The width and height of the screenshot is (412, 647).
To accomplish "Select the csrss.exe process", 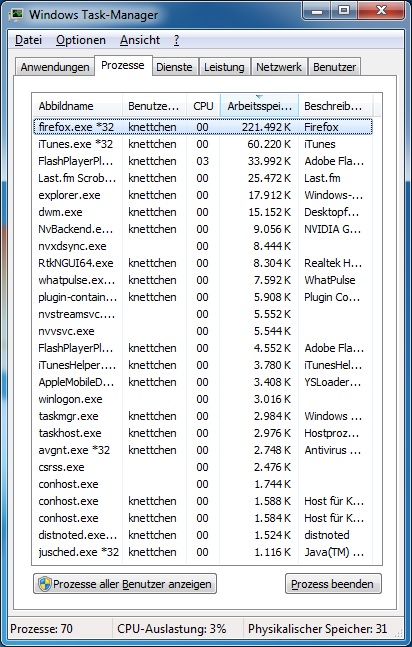I will pos(203,467).
